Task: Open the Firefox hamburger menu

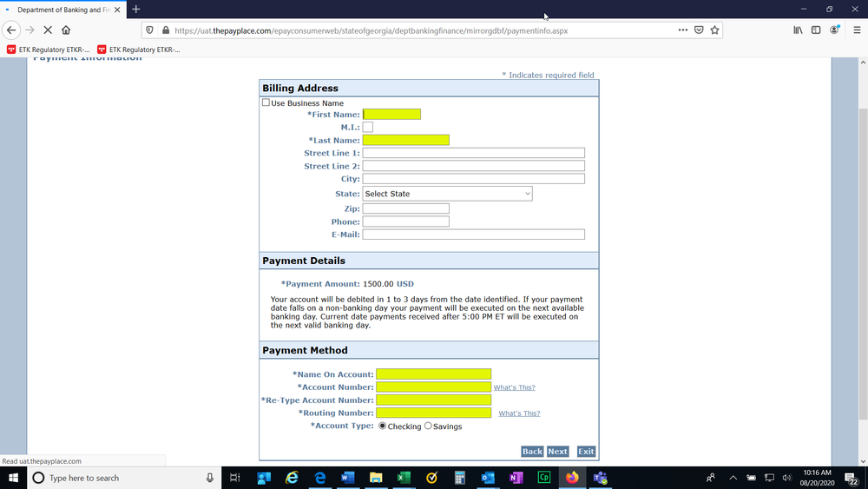Action: 857,30
